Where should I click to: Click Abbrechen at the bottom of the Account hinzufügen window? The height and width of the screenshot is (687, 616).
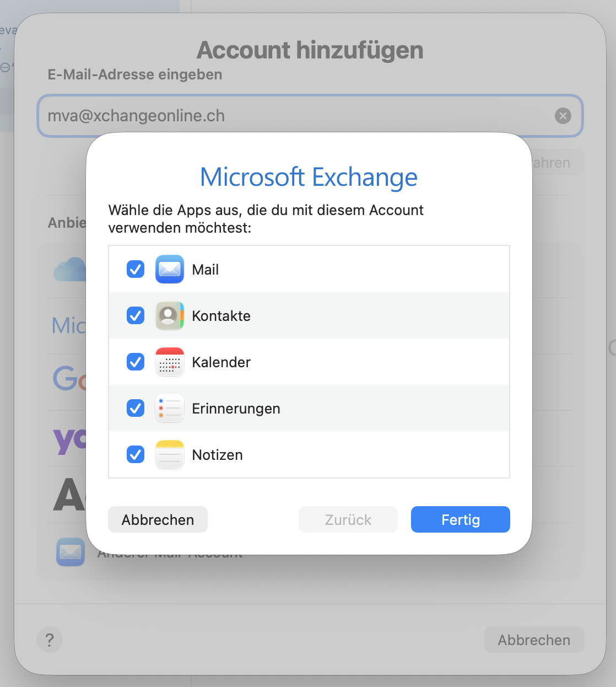coord(534,640)
